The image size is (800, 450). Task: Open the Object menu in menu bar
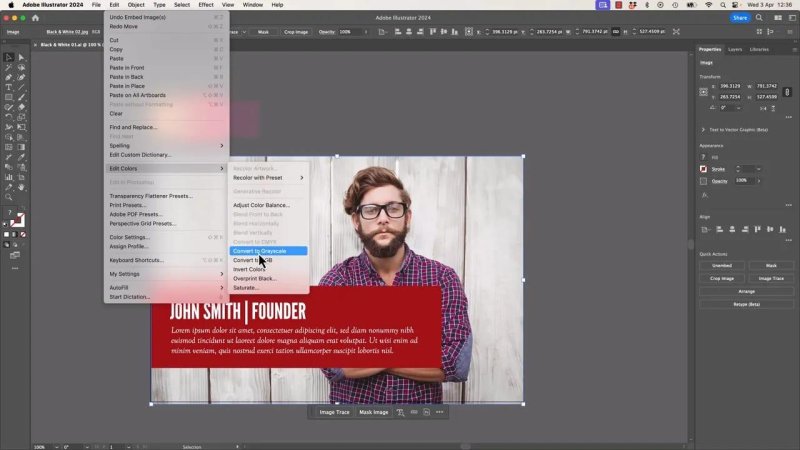136,5
